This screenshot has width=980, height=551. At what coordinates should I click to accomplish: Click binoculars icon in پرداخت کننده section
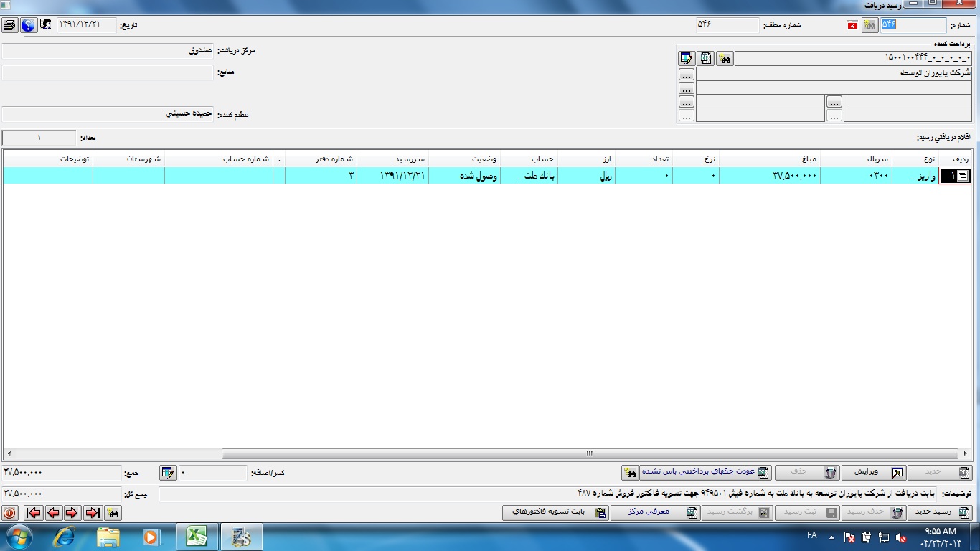click(x=725, y=59)
